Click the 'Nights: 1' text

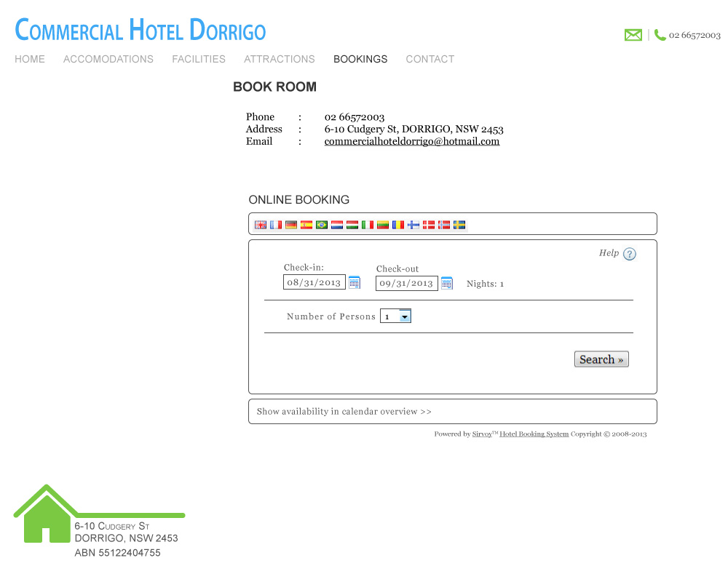tap(485, 284)
